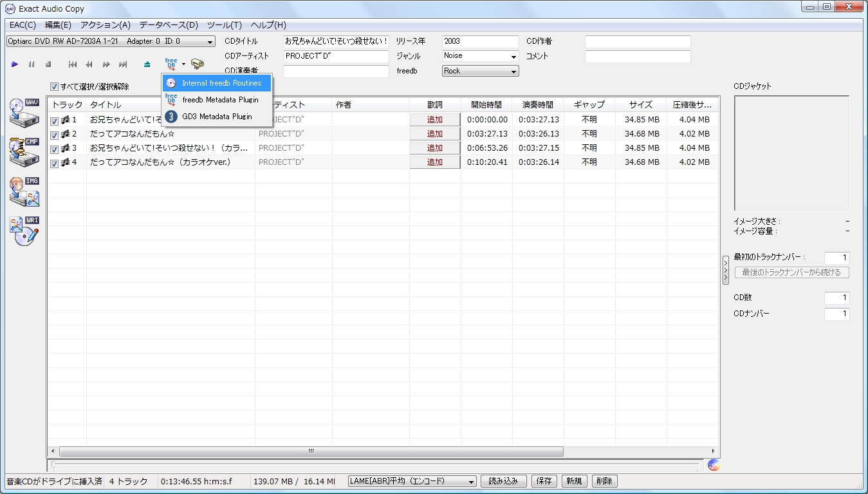Rewind the current track
The height and width of the screenshot is (494, 868).
coord(89,64)
